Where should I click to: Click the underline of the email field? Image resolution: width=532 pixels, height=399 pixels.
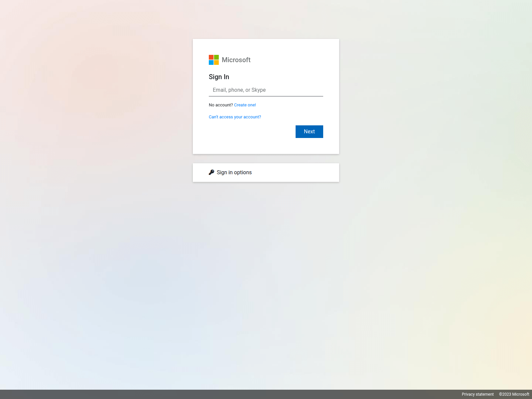[x=266, y=96]
